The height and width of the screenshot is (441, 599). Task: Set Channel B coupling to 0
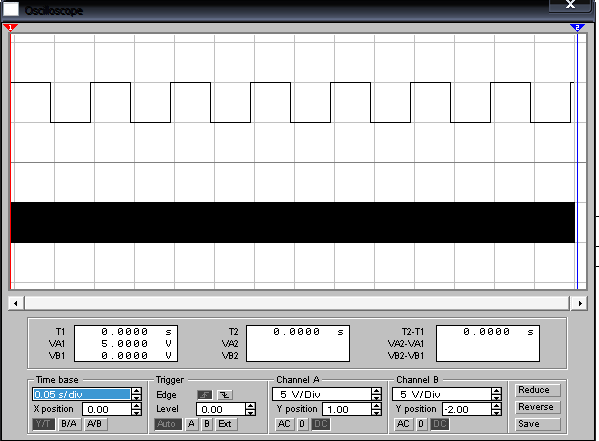421,424
